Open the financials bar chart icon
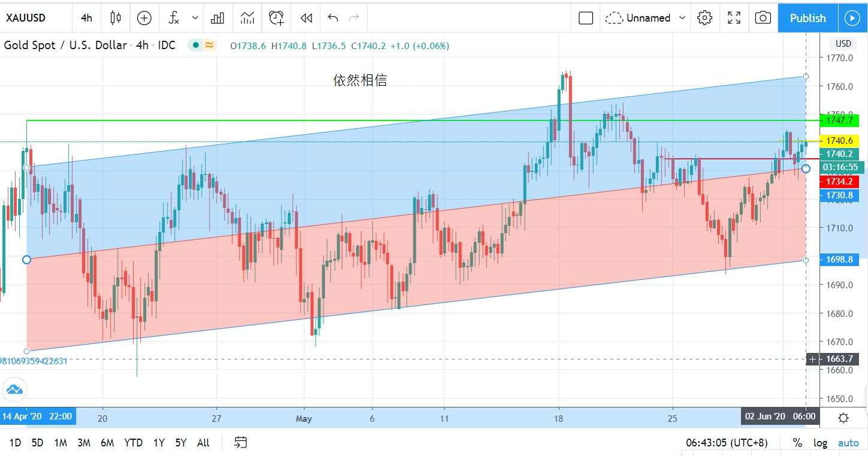This screenshot has height=456, width=868. pyautogui.click(x=217, y=18)
